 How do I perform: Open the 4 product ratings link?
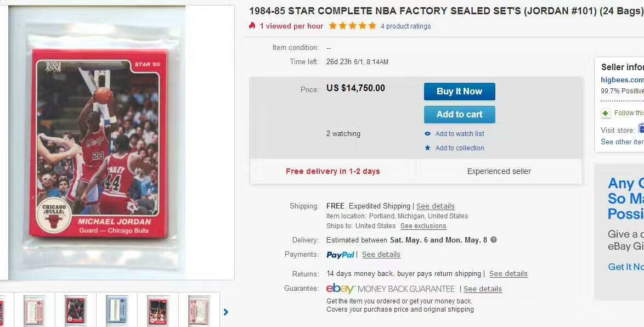pos(405,26)
